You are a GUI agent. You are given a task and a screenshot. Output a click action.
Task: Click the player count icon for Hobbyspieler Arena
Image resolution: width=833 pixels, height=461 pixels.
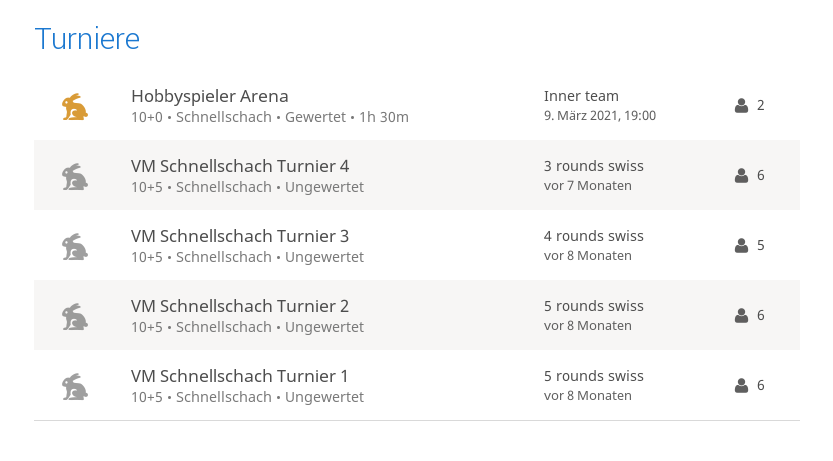(x=741, y=106)
